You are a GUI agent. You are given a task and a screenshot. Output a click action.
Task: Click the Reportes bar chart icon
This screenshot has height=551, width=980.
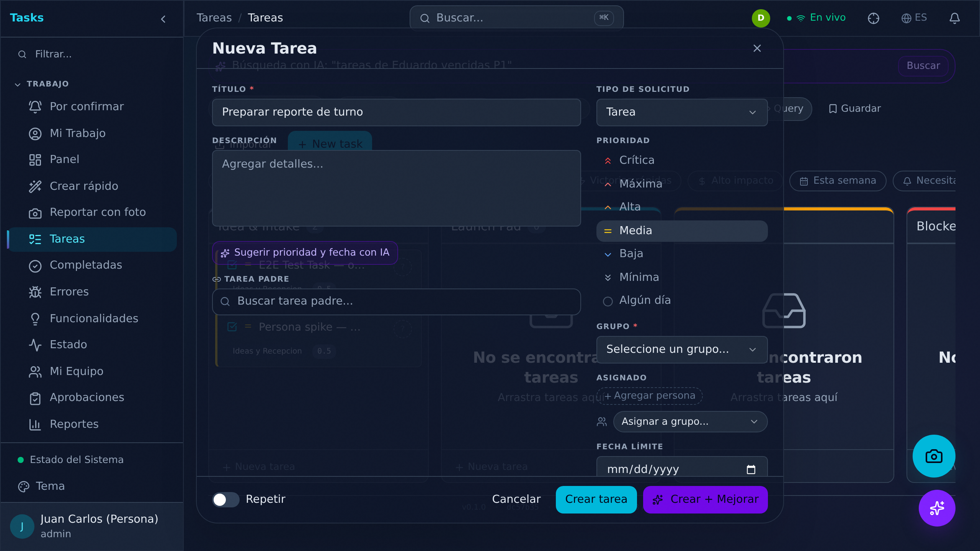[x=35, y=424]
